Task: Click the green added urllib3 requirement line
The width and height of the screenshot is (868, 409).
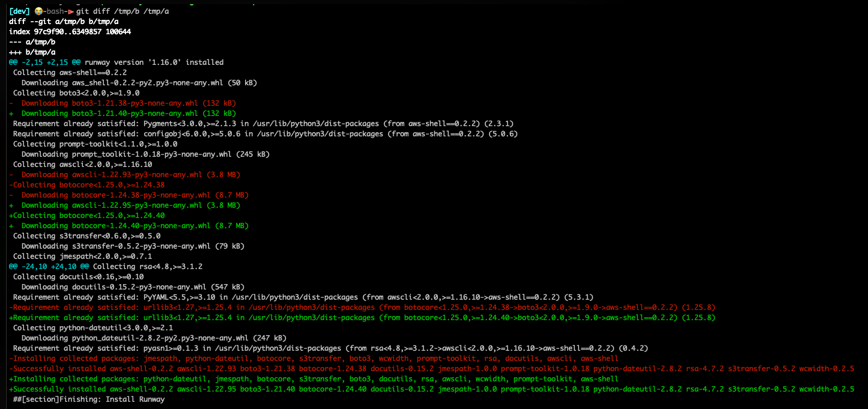Action: pyautogui.click(x=363, y=318)
